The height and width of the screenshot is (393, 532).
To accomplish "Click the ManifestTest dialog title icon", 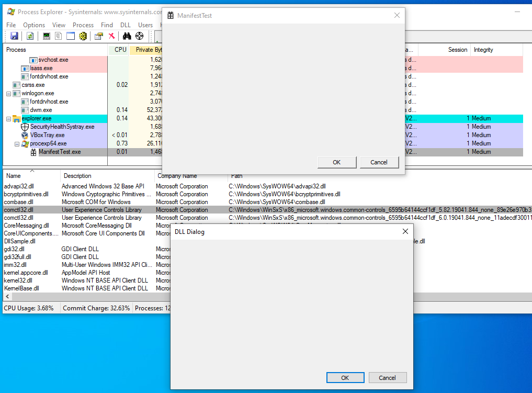I will click(171, 15).
